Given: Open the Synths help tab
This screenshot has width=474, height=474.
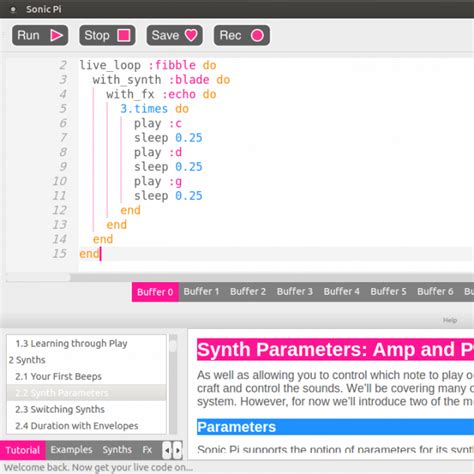Looking at the screenshot, I should [117, 450].
